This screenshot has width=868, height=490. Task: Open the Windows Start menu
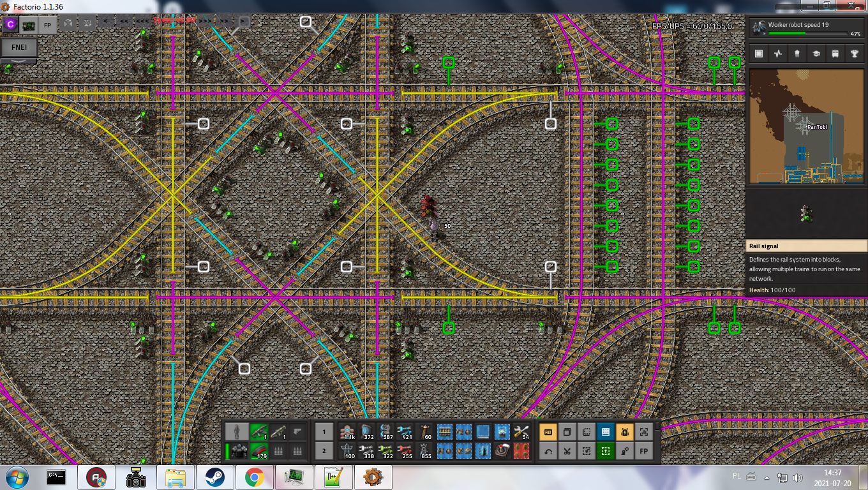click(x=15, y=477)
